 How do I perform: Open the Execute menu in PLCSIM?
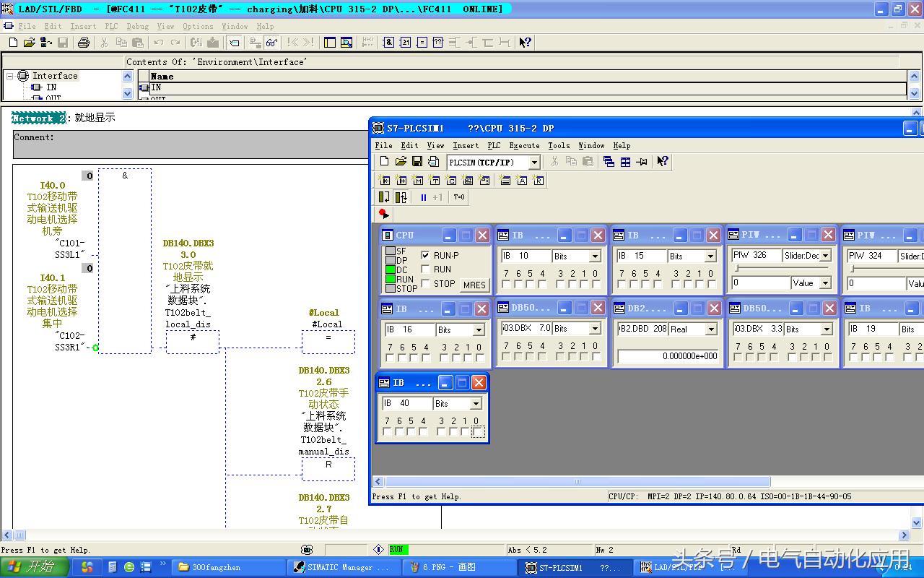[x=524, y=145]
